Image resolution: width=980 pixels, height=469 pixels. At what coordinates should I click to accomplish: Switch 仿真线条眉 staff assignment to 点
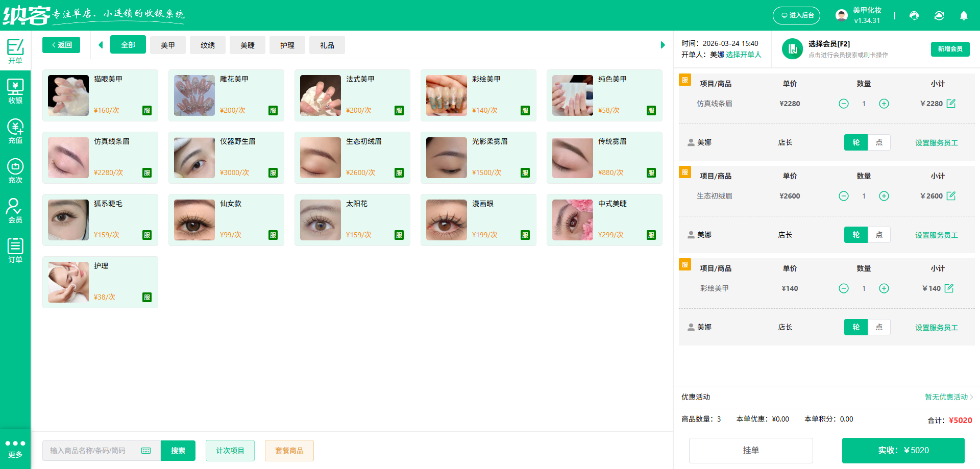tap(879, 142)
